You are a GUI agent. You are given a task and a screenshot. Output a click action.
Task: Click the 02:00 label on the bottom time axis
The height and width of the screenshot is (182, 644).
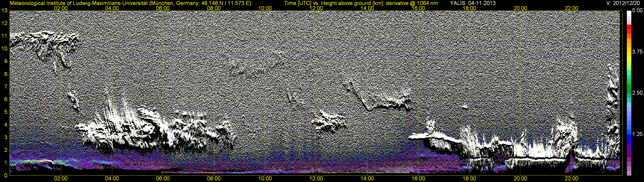tap(61, 179)
